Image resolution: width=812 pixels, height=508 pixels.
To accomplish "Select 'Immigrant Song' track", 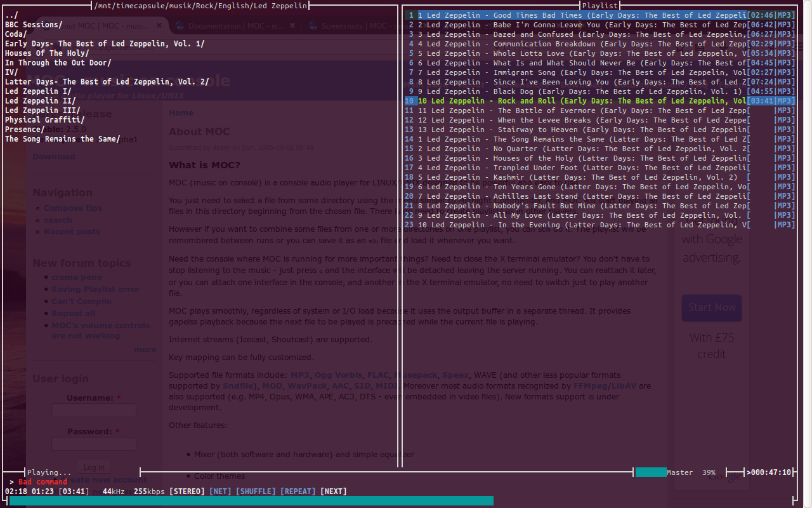I will point(599,72).
